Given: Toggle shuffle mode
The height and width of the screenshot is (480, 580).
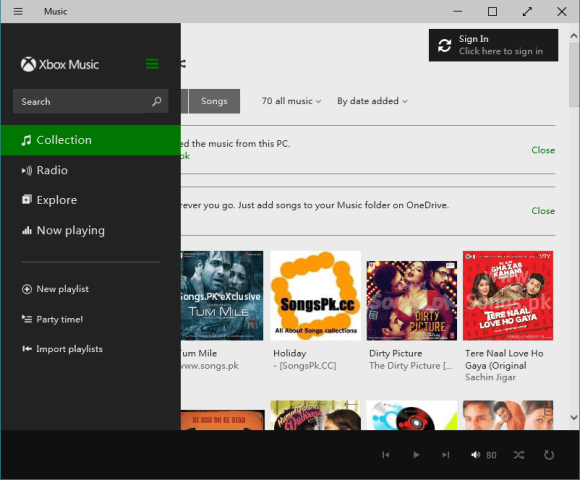Looking at the screenshot, I should click(519, 455).
